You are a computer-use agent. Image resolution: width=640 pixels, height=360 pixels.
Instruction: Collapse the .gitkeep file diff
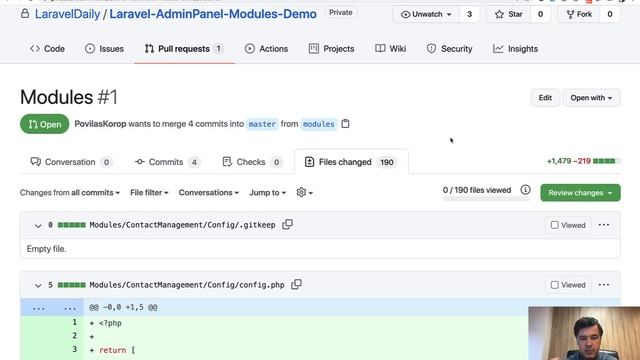point(38,225)
